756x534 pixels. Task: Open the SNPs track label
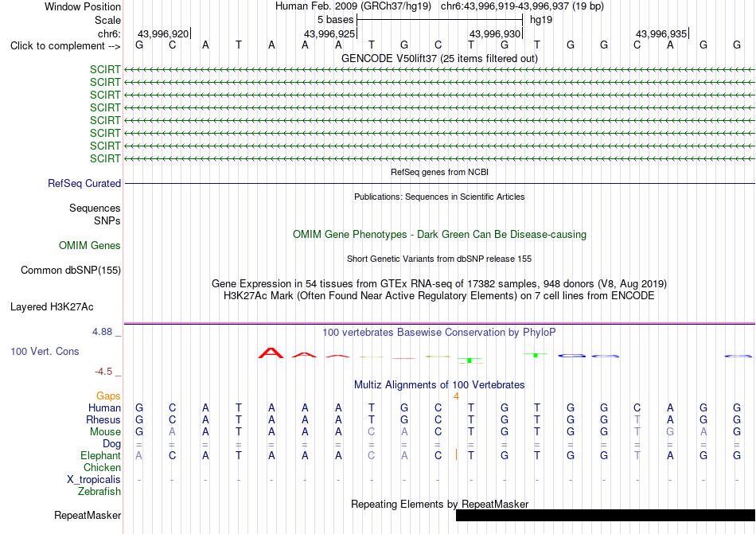click(x=107, y=220)
